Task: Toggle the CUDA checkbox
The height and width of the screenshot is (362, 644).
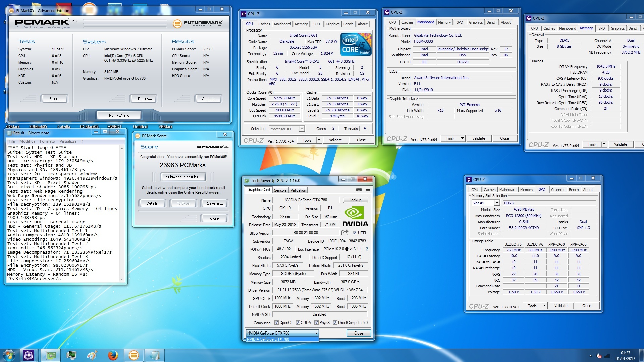Action: click(298, 323)
